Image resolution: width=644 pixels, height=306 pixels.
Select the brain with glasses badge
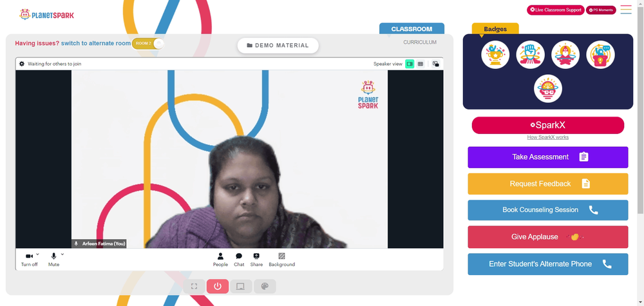pyautogui.click(x=548, y=88)
